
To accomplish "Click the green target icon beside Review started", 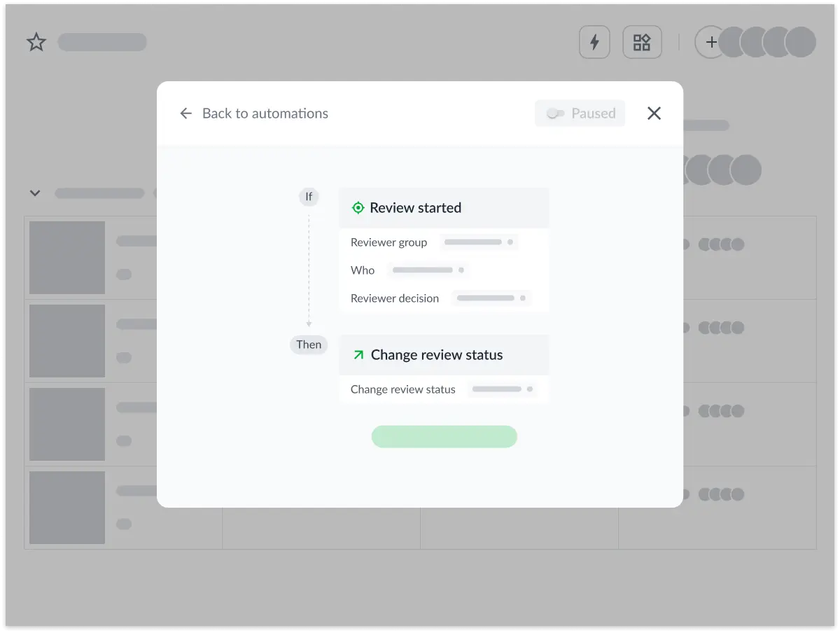I will 358,207.
